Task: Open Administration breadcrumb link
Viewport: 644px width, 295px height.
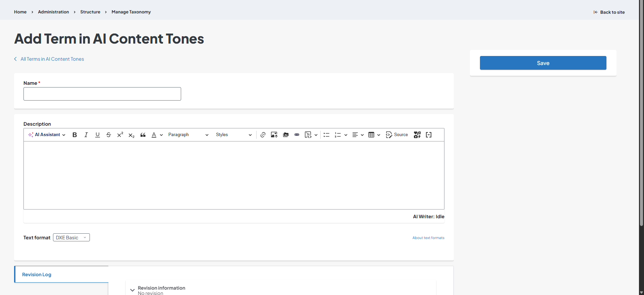Action: (53, 12)
